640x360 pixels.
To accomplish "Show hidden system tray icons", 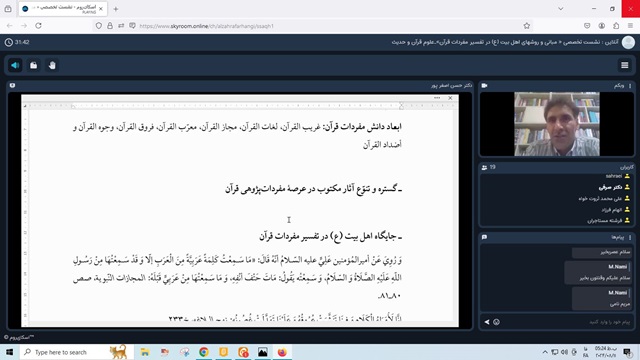I will coord(545,352).
